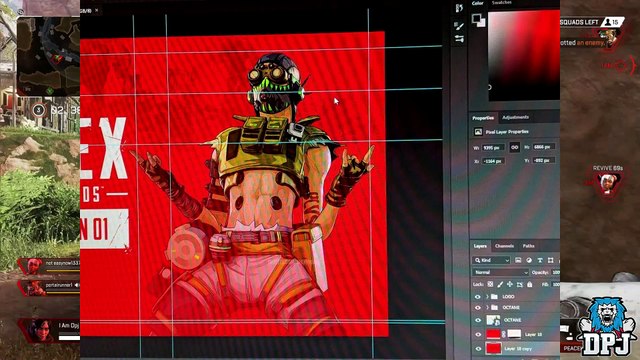Toggle lock image pixels brush icon
640x360 pixels.
[500, 284]
